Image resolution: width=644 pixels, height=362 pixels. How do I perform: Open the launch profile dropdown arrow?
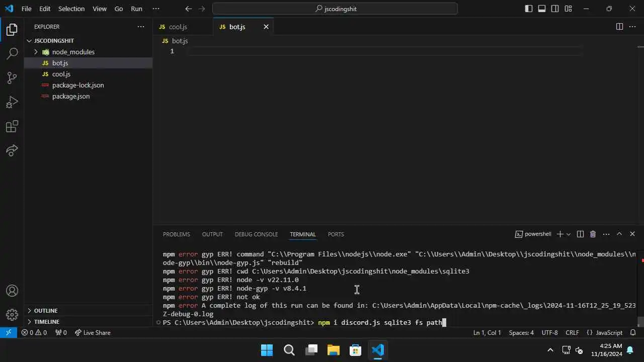(x=569, y=234)
